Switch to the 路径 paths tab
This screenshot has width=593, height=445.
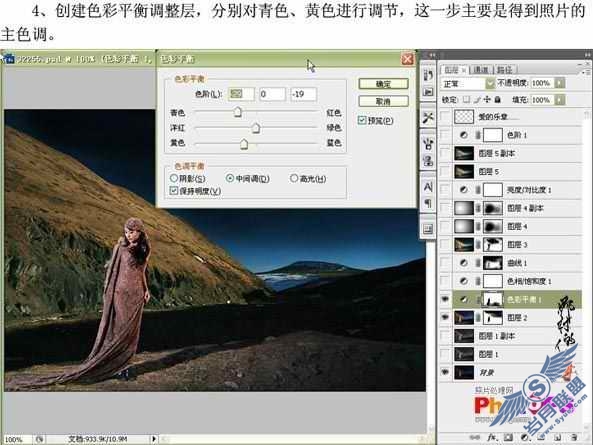pyautogui.click(x=504, y=70)
